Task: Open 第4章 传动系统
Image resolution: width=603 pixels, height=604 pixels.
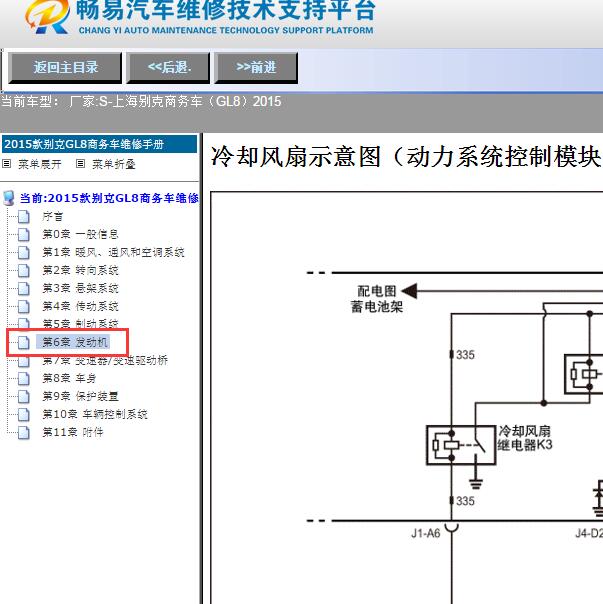Action: point(80,306)
